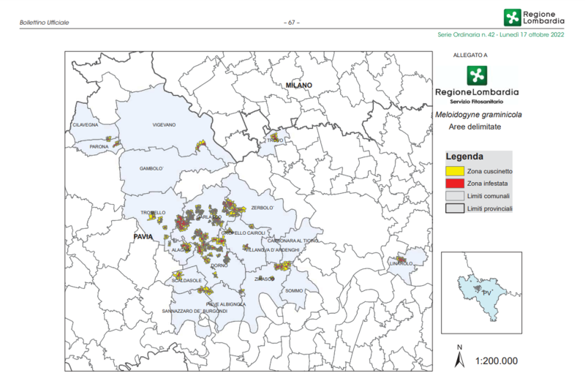This screenshot has height=392, width=585.
Task: Click the Limiti comunali legend box
Action: [455, 196]
